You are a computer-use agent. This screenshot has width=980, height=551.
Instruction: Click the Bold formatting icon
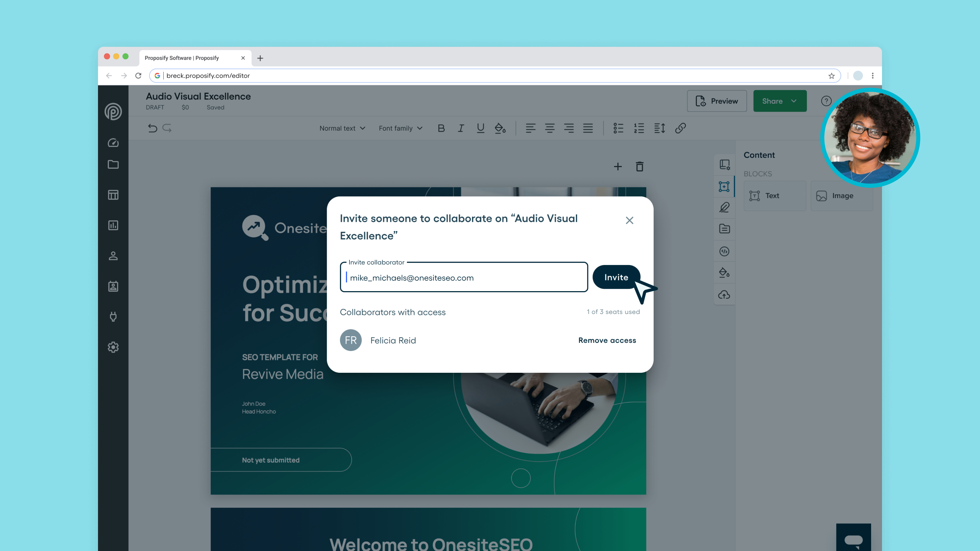pos(441,128)
